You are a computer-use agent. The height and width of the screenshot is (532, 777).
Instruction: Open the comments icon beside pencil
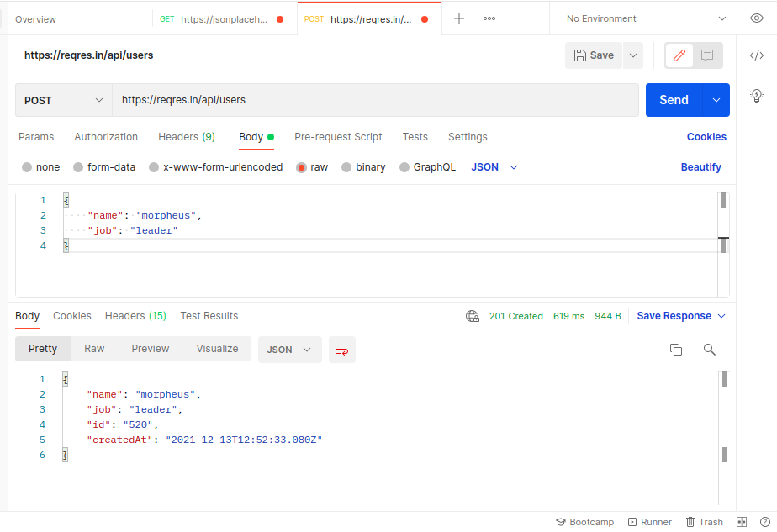click(707, 55)
